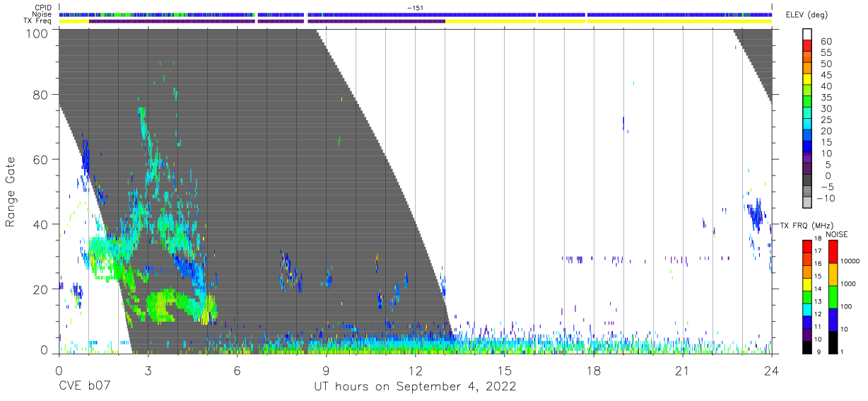Click the 100 label on Range Gate axis

[38, 33]
